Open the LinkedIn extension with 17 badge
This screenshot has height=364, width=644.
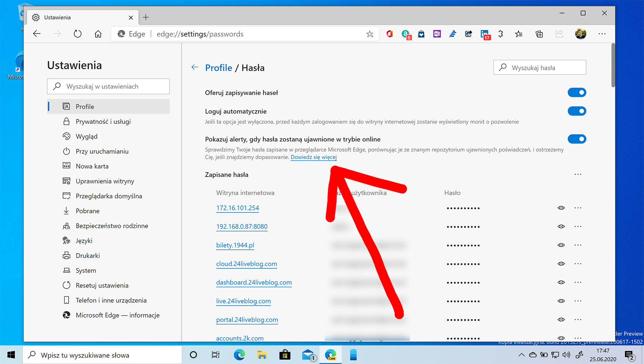tap(485, 35)
